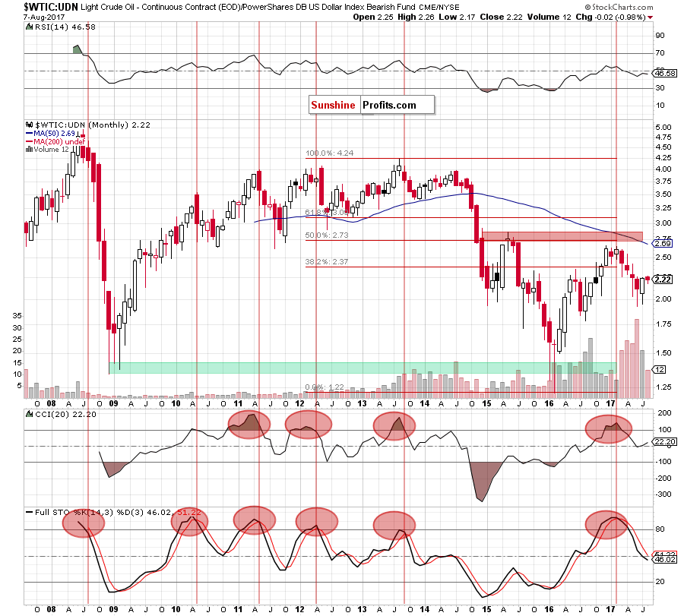Viewport: 684px width, 616px height.
Task: Click the red resistance zone rectangle near 2.75
Action: 562,236
